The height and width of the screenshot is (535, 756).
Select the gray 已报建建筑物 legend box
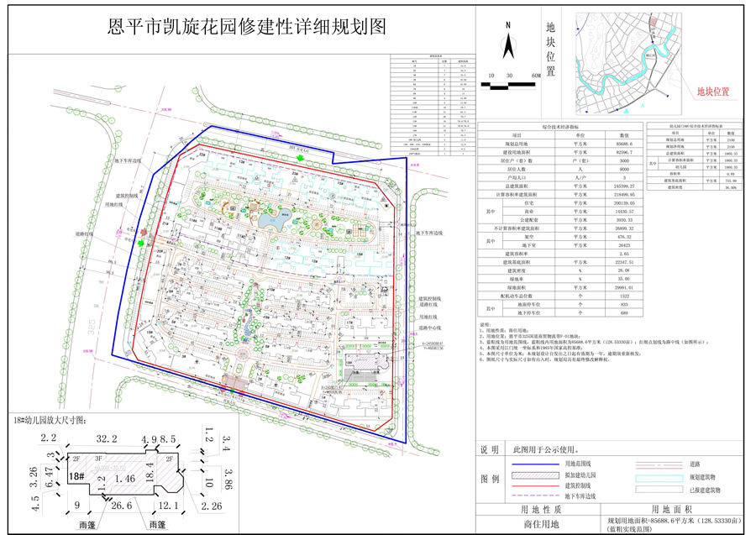click(x=661, y=488)
